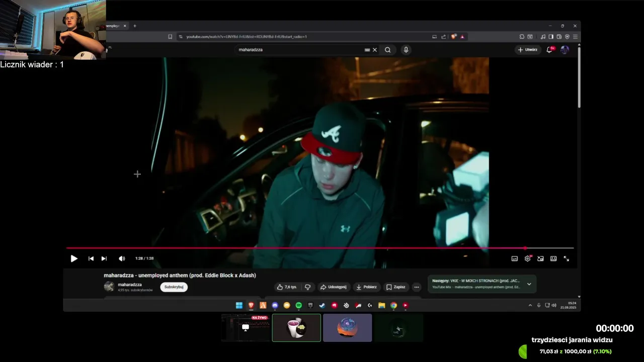Open Brave wallet icon
This screenshot has height=362, width=644.
click(559, 37)
